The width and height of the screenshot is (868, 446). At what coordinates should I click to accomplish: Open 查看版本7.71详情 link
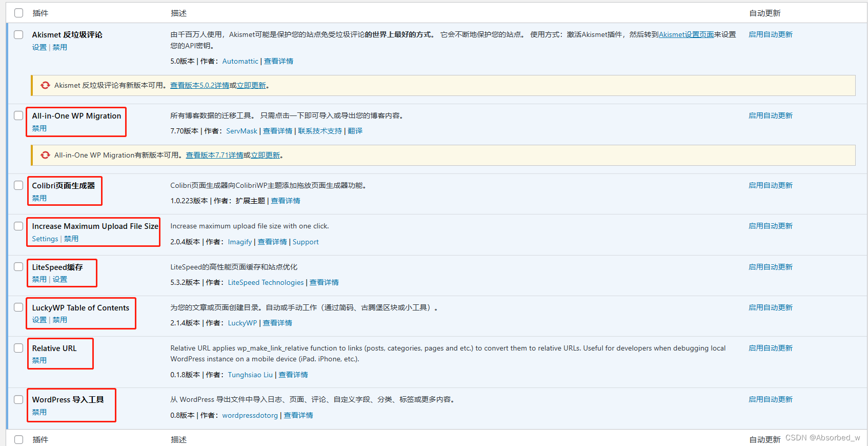[215, 155]
